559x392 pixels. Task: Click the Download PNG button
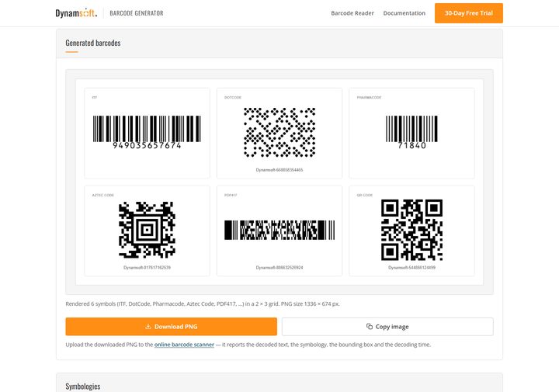point(171,327)
